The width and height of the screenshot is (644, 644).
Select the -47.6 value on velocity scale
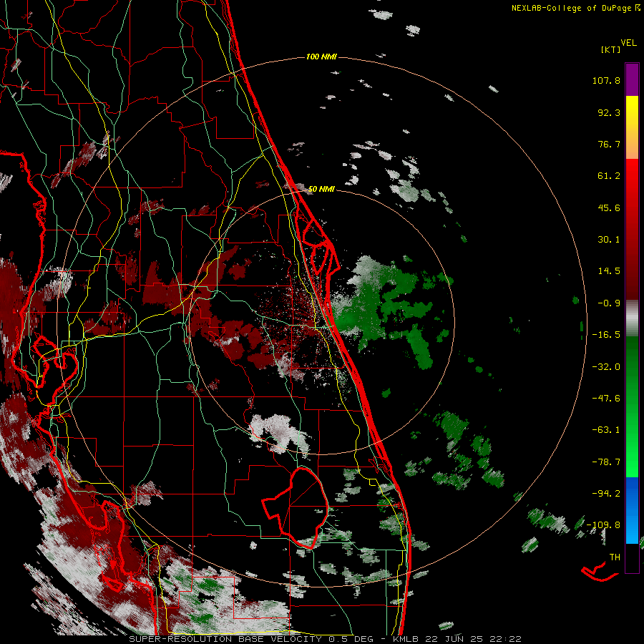(606, 399)
